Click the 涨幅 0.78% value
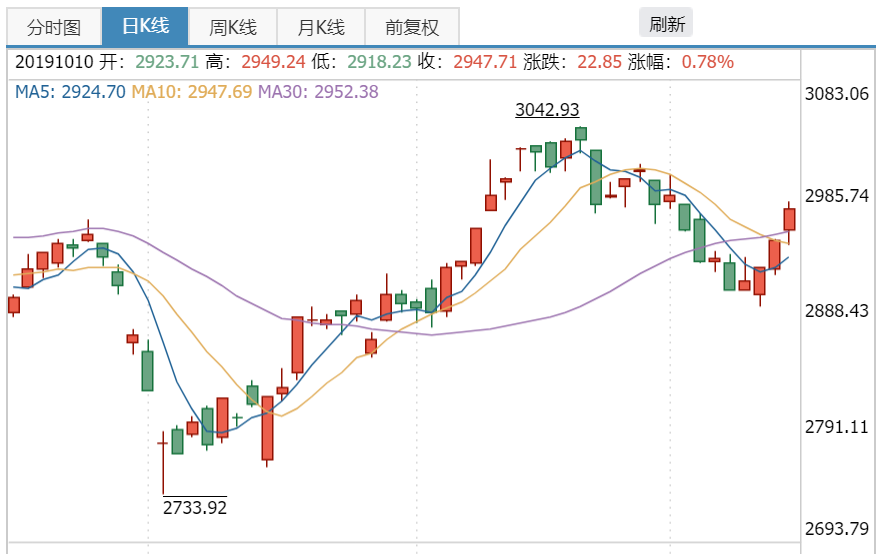Image resolution: width=887 pixels, height=554 pixels. click(x=707, y=62)
